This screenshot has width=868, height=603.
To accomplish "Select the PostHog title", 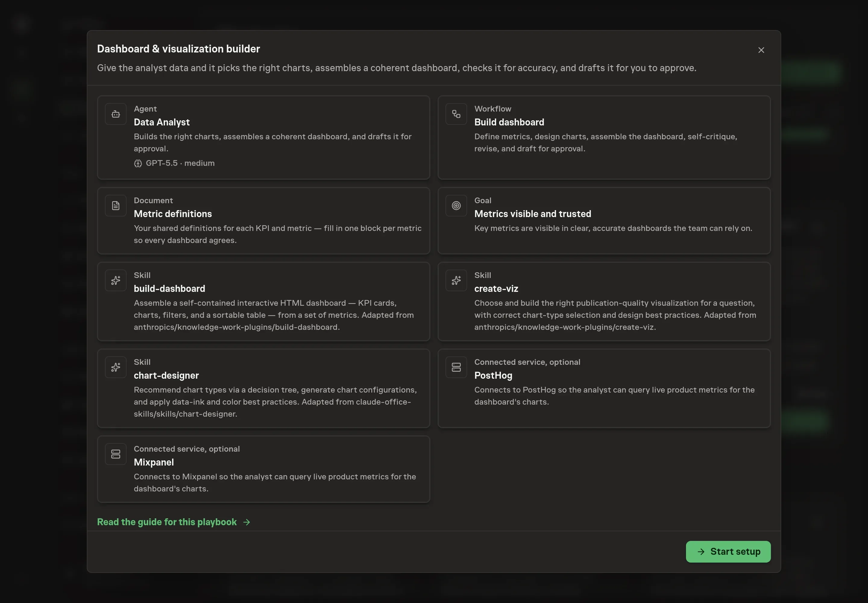I will point(493,376).
